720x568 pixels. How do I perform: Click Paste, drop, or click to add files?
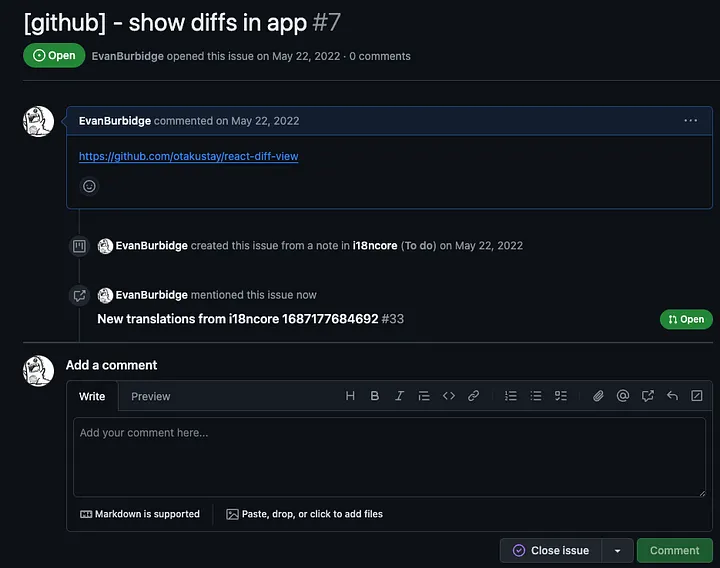(304, 514)
